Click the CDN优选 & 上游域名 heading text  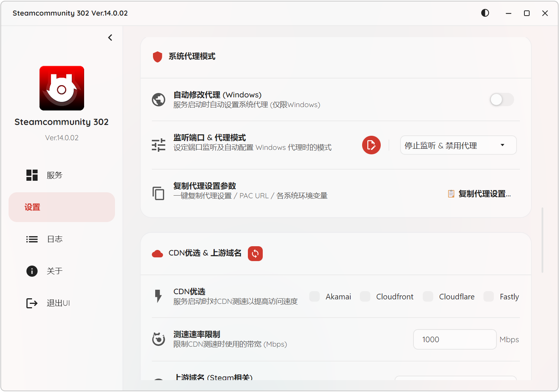[205, 253]
